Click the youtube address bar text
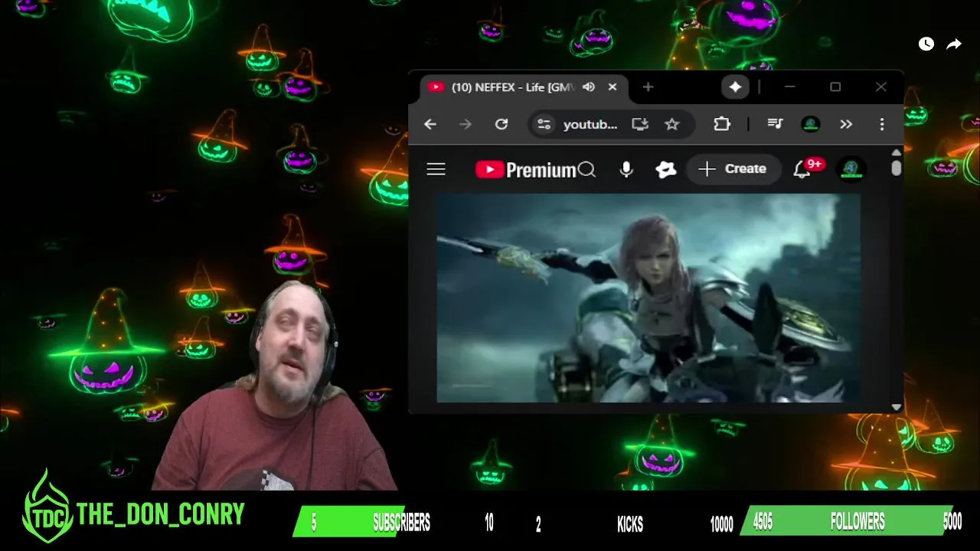This screenshot has width=980, height=551. coord(590,124)
